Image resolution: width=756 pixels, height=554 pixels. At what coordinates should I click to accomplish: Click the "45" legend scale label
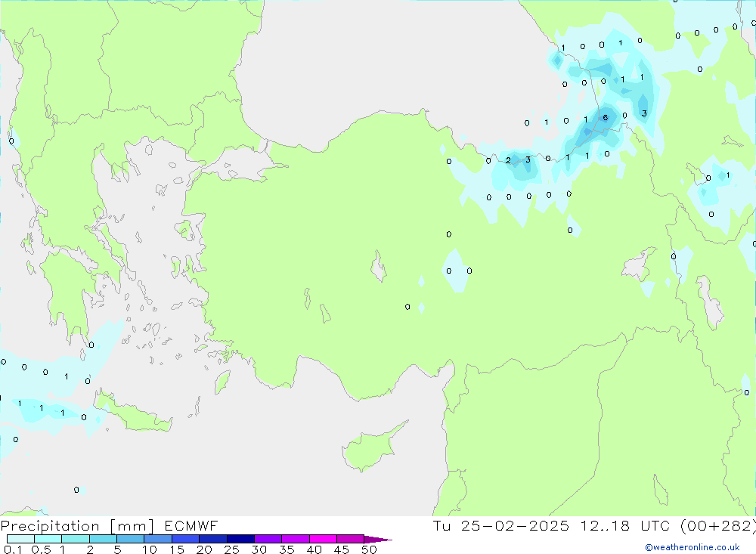(342, 549)
